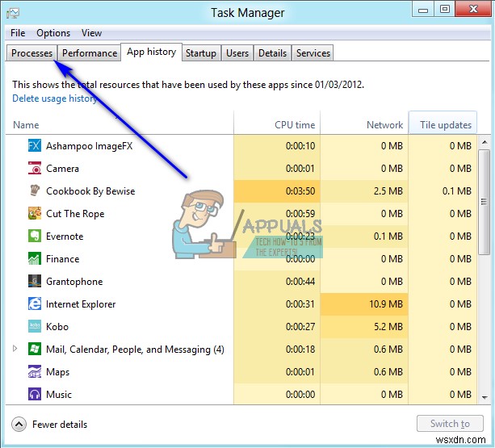Open the Options menu
495x448 pixels.
tap(53, 33)
